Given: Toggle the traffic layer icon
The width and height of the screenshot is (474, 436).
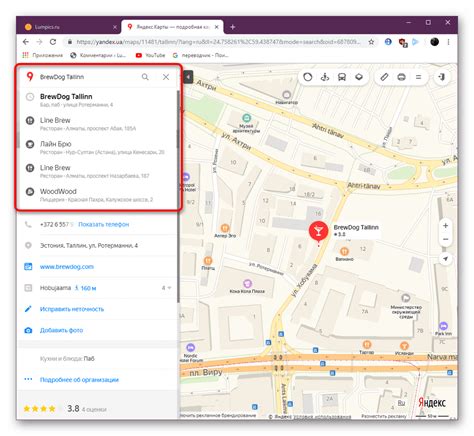Looking at the screenshot, I should coord(308,77).
